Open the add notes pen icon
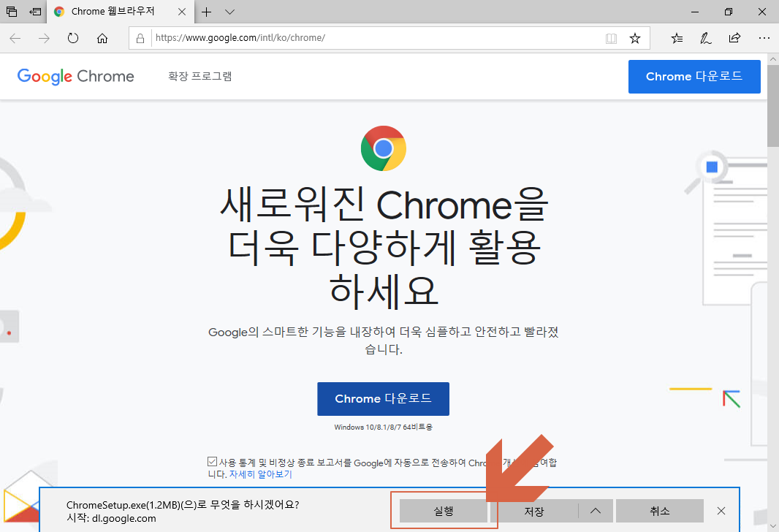Screen dimensions: 779x532 pos(705,38)
